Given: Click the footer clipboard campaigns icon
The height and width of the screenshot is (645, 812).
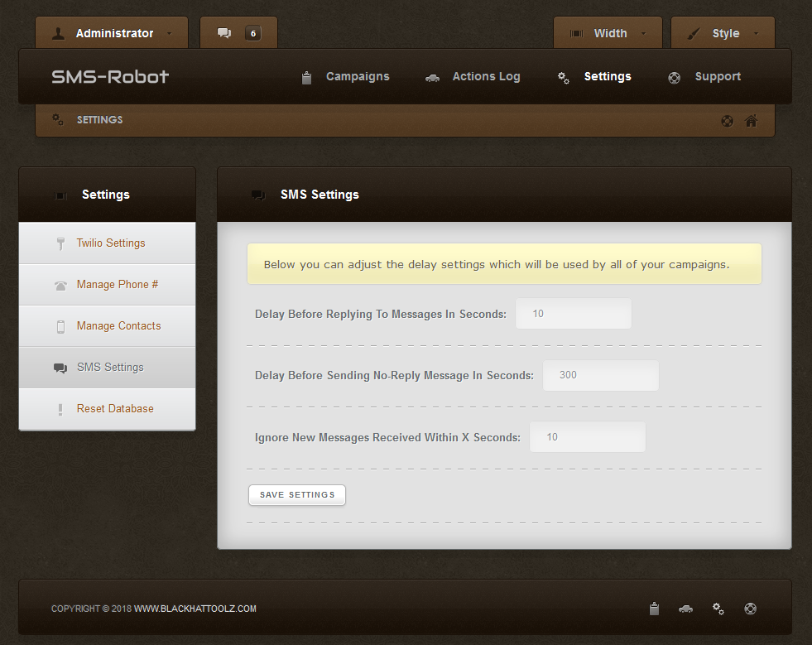Looking at the screenshot, I should point(655,609).
